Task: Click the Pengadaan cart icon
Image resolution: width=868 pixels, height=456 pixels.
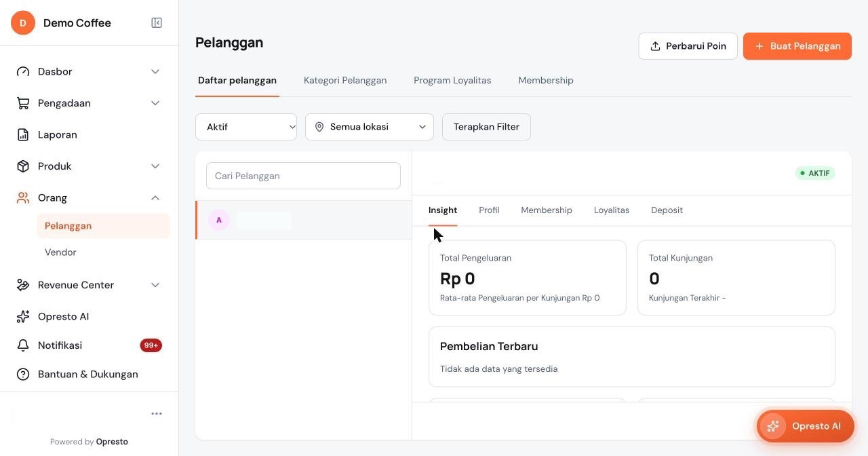Action: coord(23,103)
